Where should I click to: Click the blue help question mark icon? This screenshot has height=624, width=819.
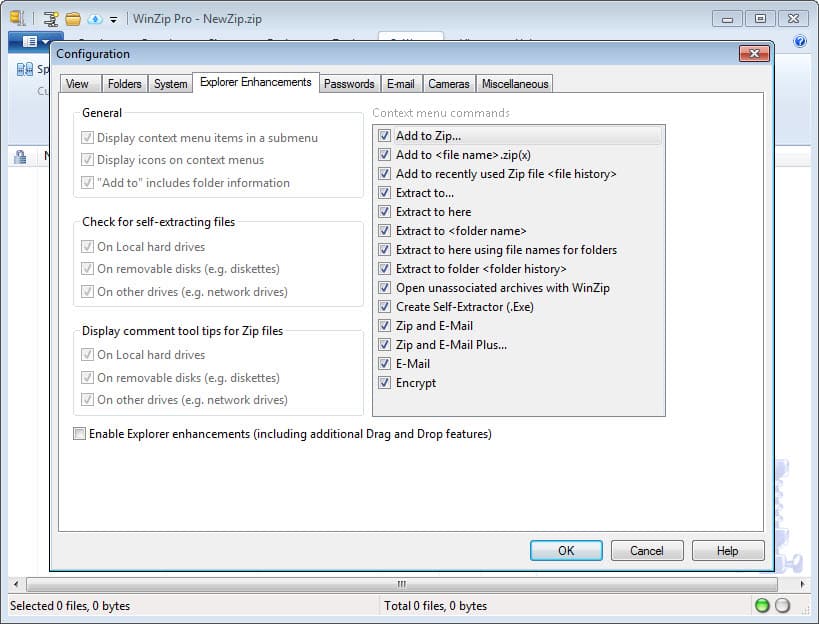click(x=800, y=41)
